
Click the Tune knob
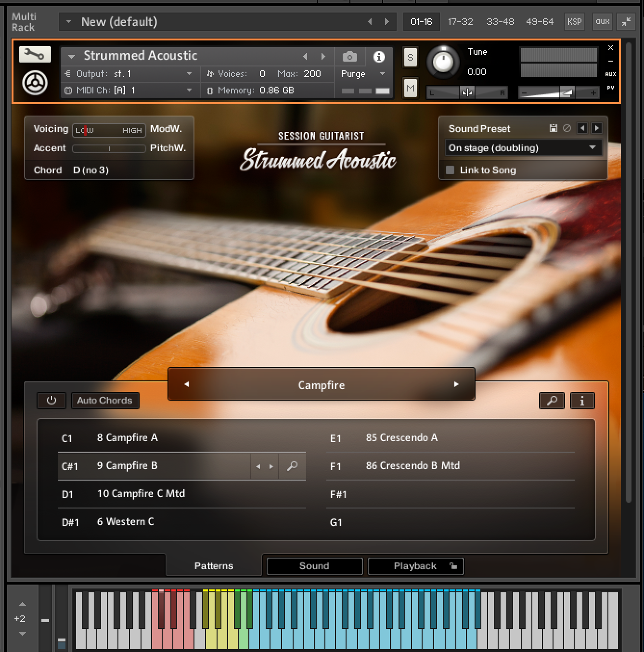tap(443, 62)
